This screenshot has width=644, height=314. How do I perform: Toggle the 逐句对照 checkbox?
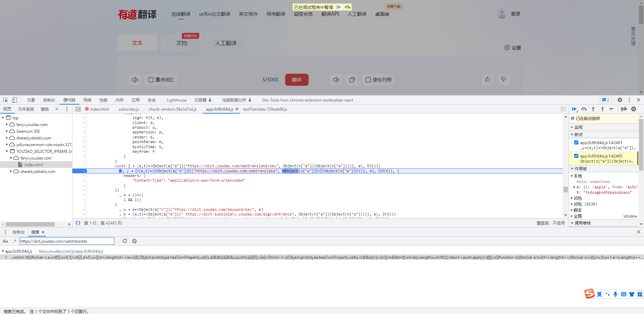point(368,80)
